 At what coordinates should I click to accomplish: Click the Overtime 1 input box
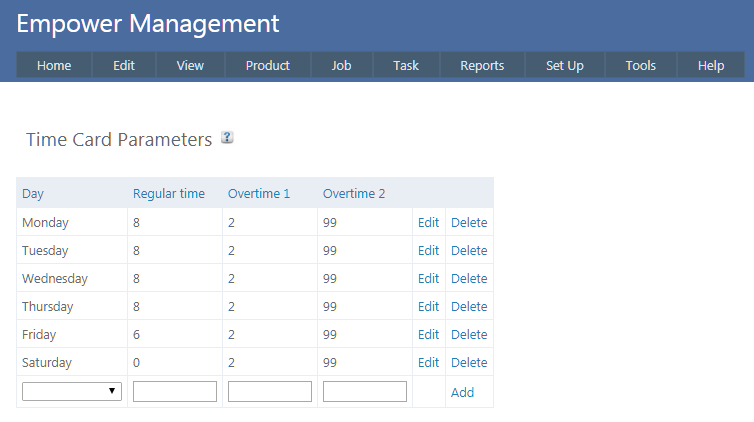pyautogui.click(x=270, y=392)
